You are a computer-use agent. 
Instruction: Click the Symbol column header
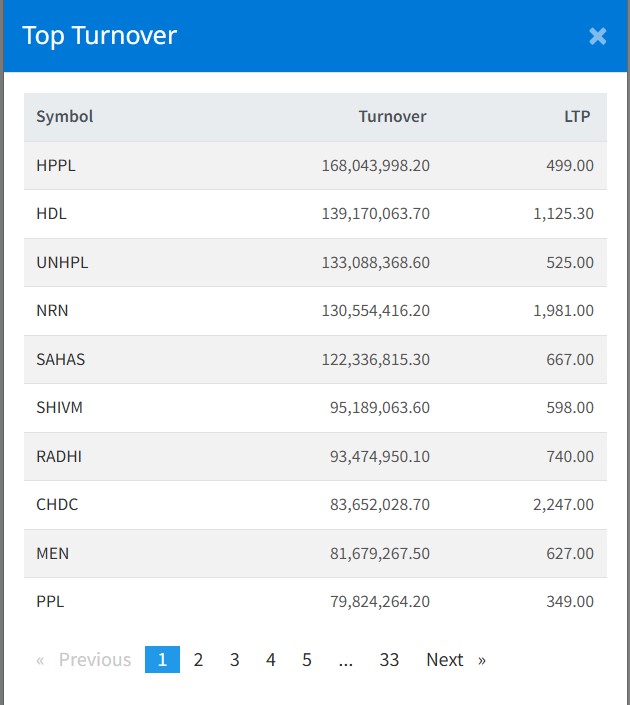click(65, 117)
